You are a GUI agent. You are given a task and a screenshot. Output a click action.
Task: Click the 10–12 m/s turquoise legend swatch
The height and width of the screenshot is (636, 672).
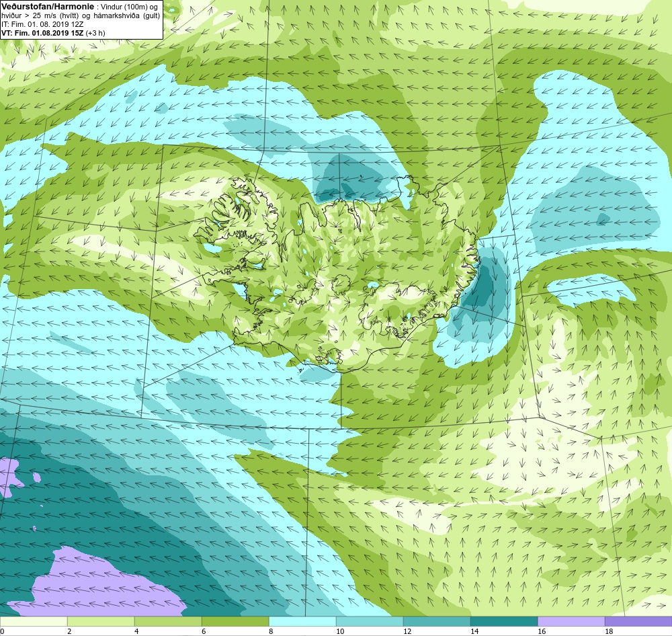[x=370, y=622]
